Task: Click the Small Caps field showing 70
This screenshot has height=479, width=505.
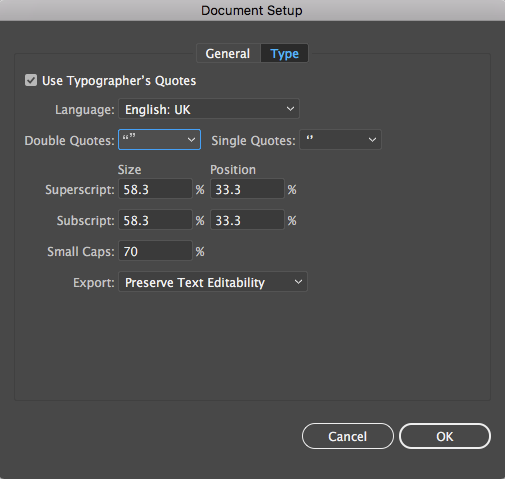Action: [x=155, y=251]
